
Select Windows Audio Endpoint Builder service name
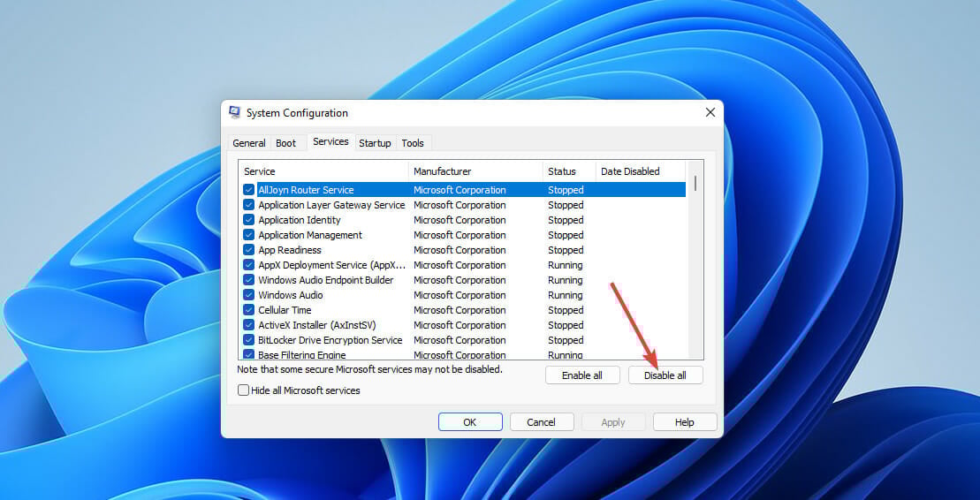click(325, 280)
